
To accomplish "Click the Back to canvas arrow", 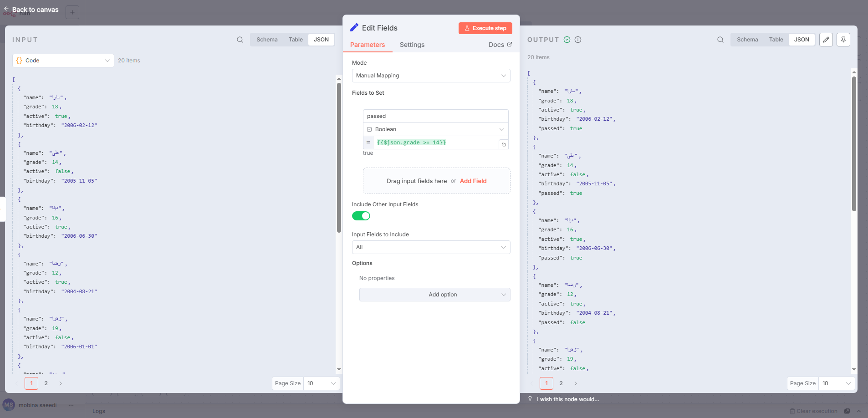I will coord(6,9).
